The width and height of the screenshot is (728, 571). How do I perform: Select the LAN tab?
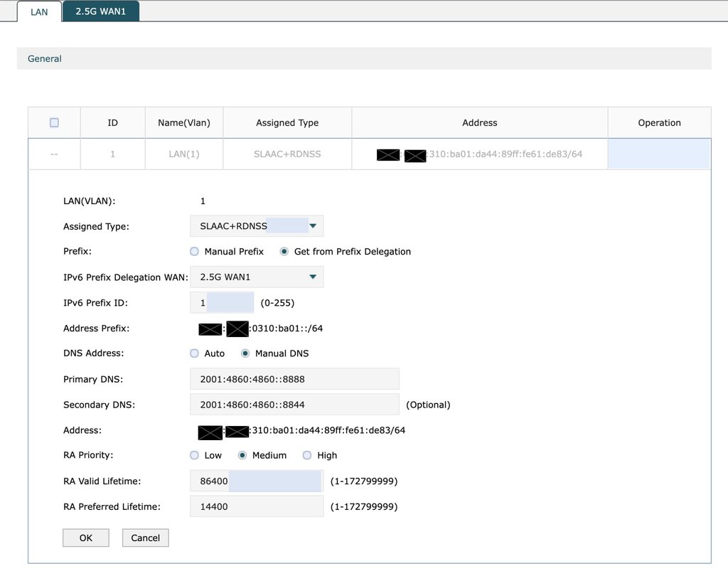pos(39,12)
